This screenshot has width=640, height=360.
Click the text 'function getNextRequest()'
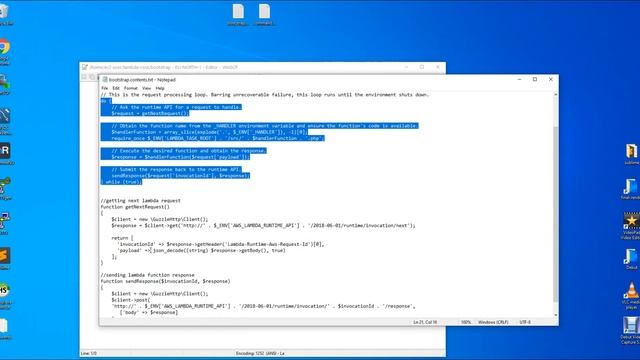tap(135, 207)
